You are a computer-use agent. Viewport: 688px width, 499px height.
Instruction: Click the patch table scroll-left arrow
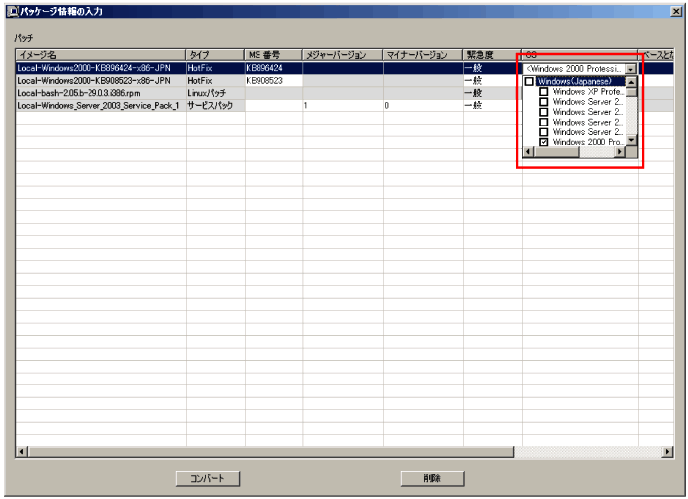point(22,452)
